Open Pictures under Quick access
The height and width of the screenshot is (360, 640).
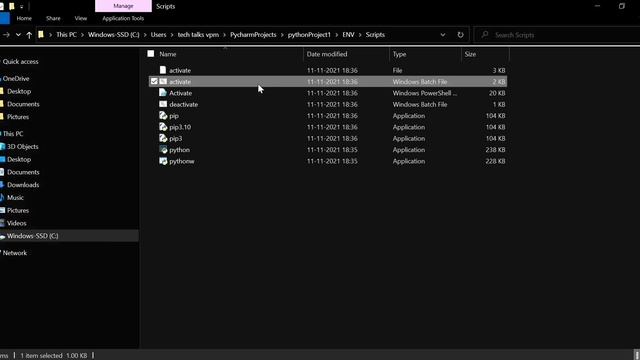pyautogui.click(x=18, y=117)
